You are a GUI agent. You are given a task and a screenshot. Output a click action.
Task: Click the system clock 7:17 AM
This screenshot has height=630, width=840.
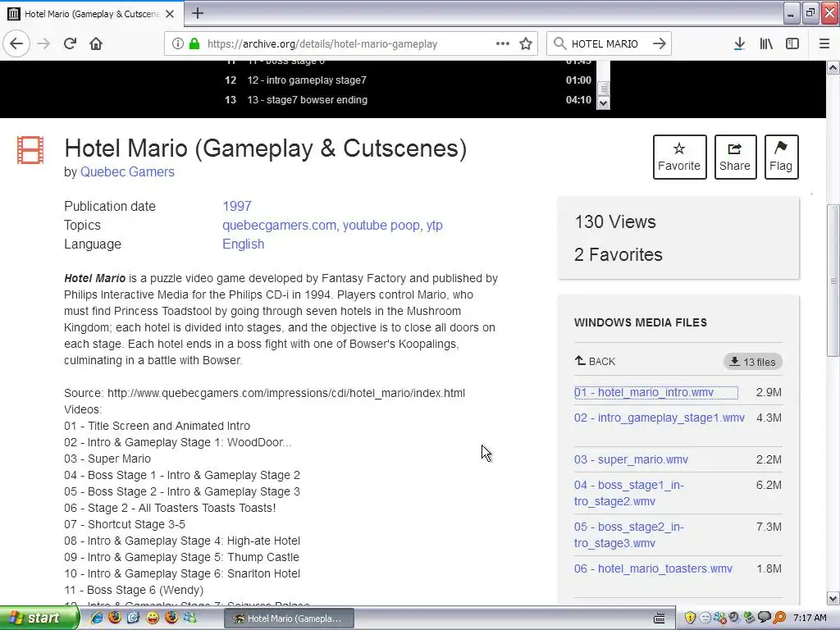point(810,618)
